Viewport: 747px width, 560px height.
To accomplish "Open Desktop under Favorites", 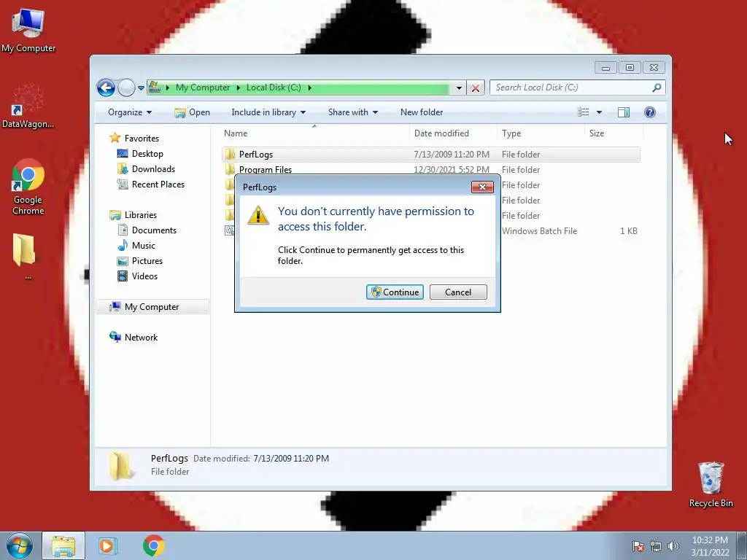I will click(x=147, y=154).
